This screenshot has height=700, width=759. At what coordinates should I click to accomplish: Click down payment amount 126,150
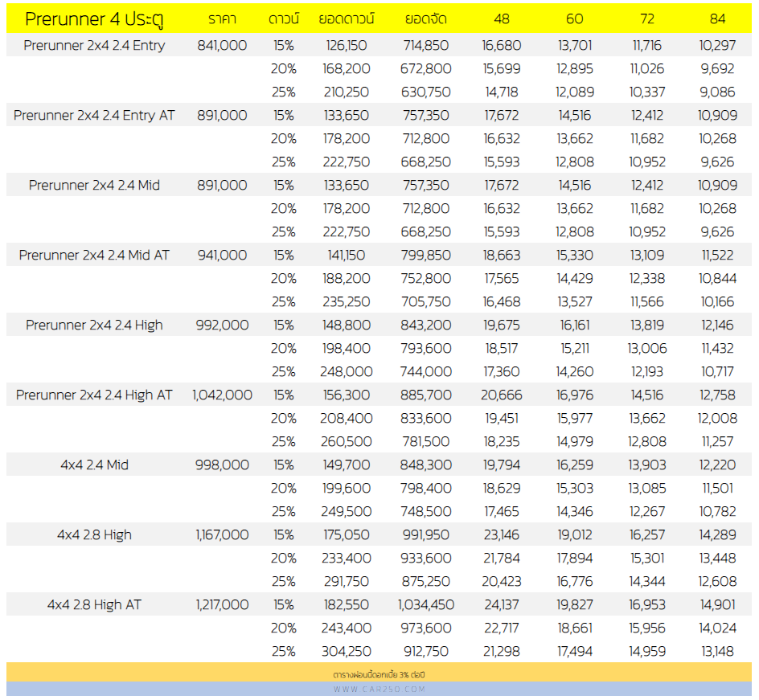[x=346, y=46]
